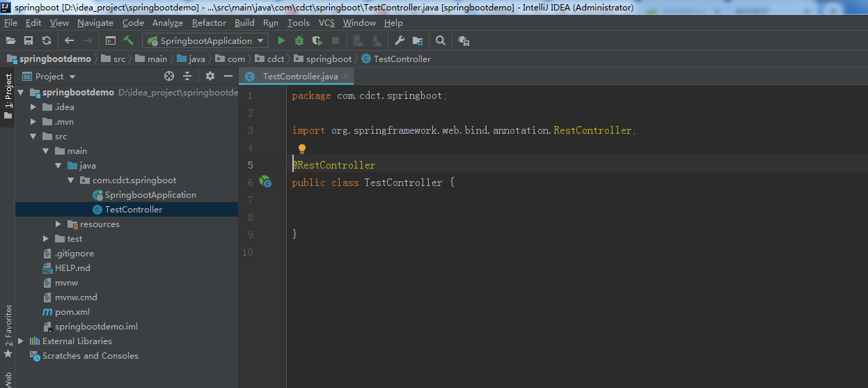The image size is (868, 388).
Task: Click the rightmost toolbar icon after search
Action: pos(464,41)
